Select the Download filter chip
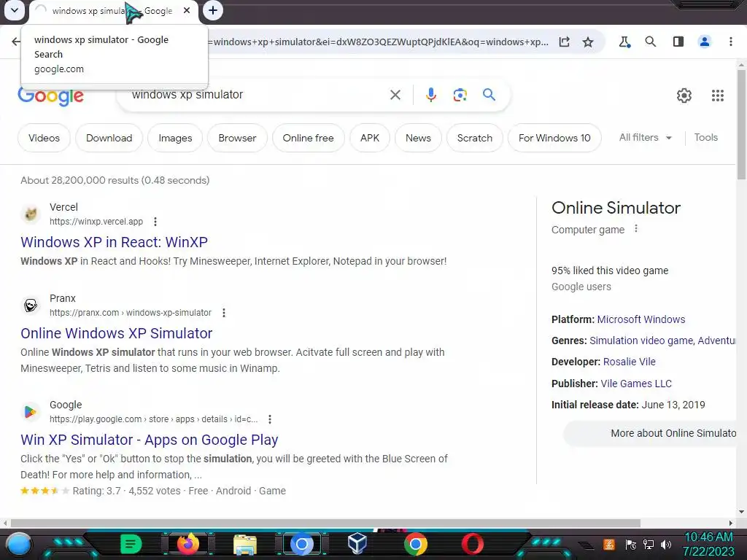Screen dimensions: 747x560 pyautogui.click(x=109, y=138)
